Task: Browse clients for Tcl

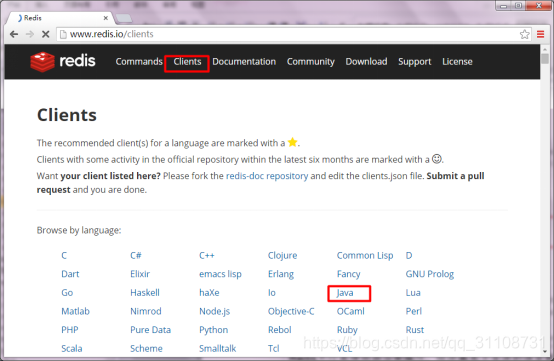Action: (x=273, y=349)
